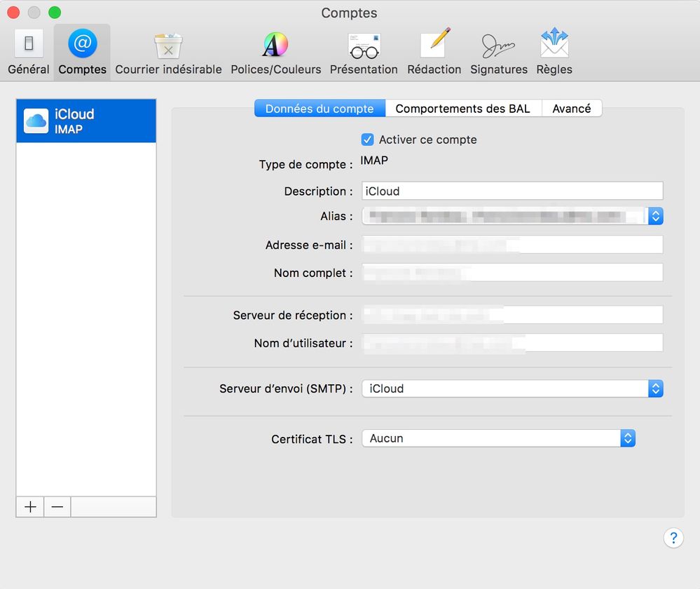The image size is (700, 589).
Task: Open the Polices/Couleurs pane
Action: coord(275,52)
